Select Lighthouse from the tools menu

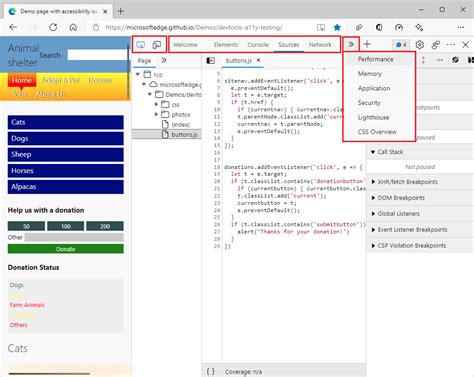click(373, 117)
